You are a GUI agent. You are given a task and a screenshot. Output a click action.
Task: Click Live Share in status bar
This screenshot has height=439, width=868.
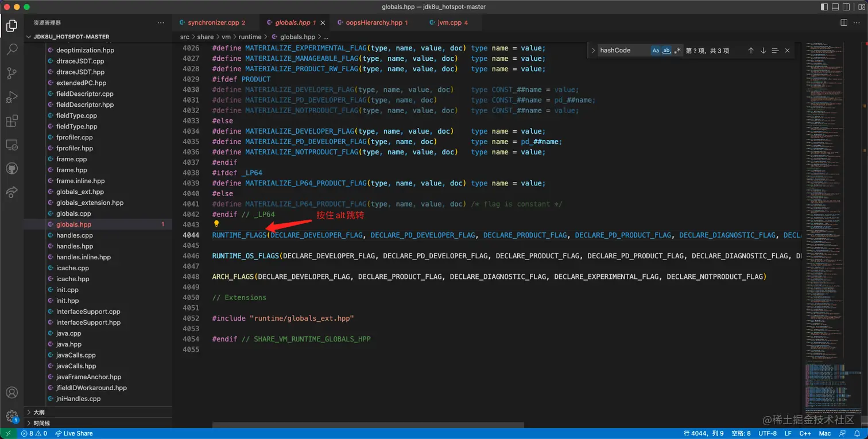coord(74,433)
